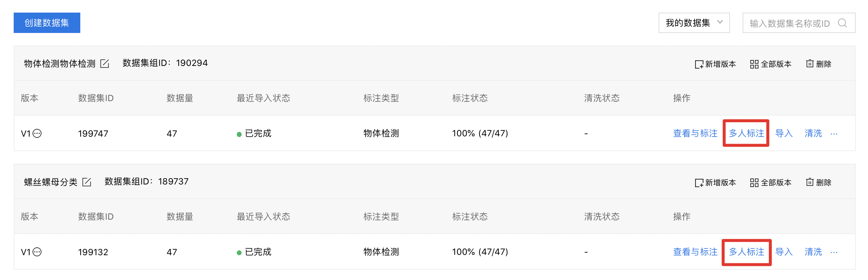Viewport: 868px width, 280px height.
Task: Open the 我的数据集 dropdown
Action: pyautogui.click(x=694, y=23)
